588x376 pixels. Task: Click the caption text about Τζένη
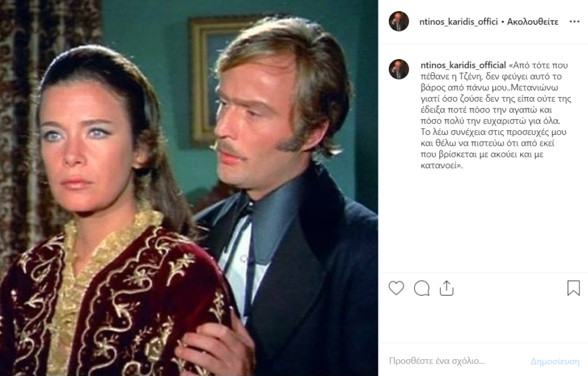(496, 115)
